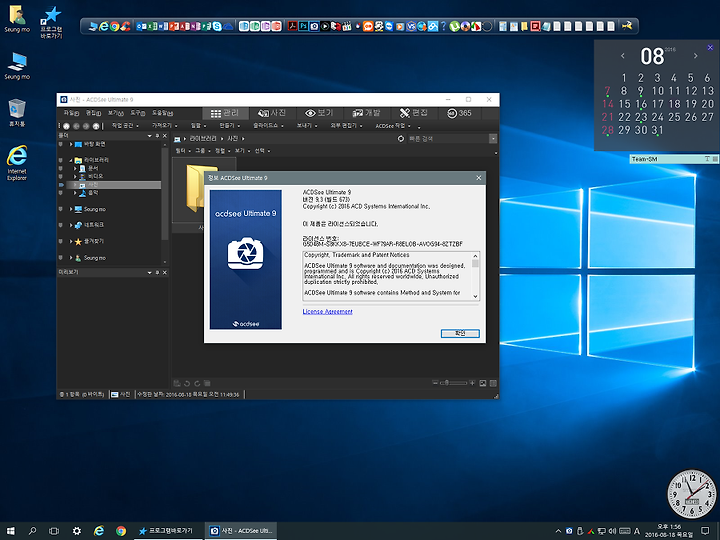This screenshot has width=720, height=540.
Task: Expand the 비디오 library node
Action: point(75,176)
